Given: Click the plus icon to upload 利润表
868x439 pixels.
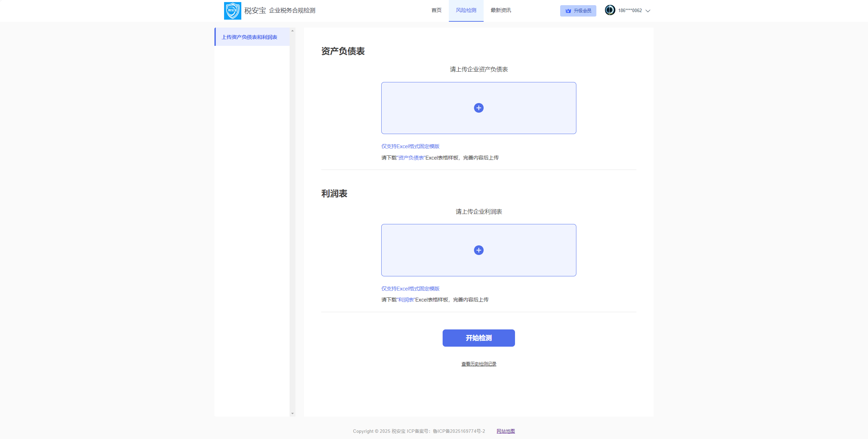Looking at the screenshot, I should (x=478, y=250).
